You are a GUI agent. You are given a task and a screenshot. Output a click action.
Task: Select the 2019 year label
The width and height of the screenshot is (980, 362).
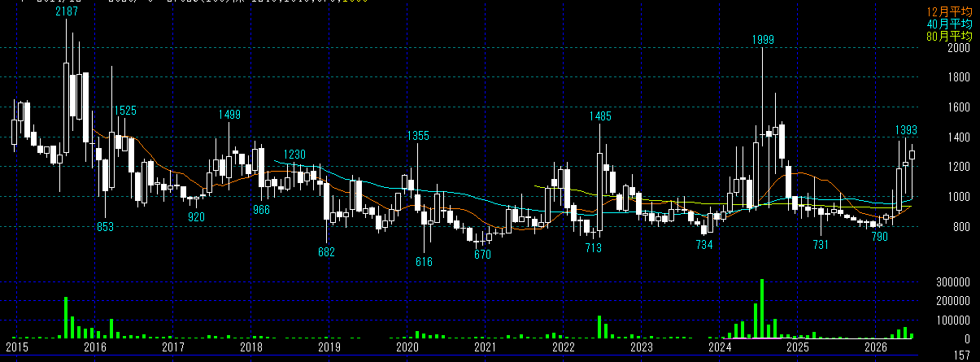[x=329, y=347]
